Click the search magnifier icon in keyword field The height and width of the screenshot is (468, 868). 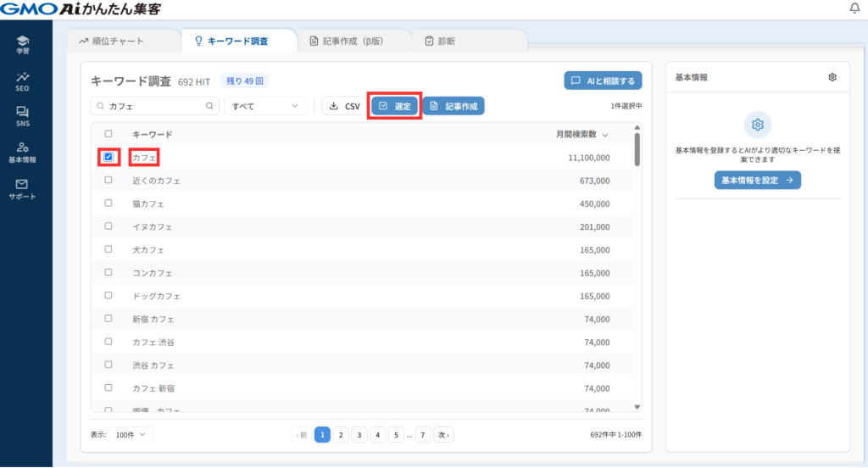click(x=210, y=107)
